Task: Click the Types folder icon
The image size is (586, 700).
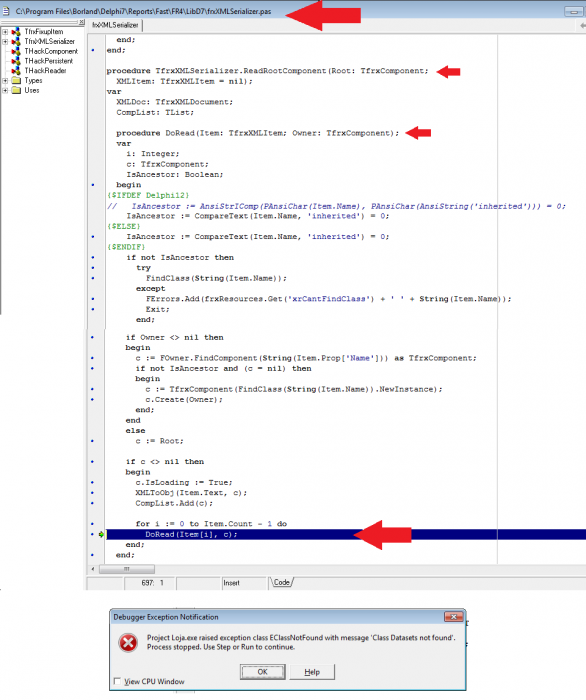Action: pos(17,80)
